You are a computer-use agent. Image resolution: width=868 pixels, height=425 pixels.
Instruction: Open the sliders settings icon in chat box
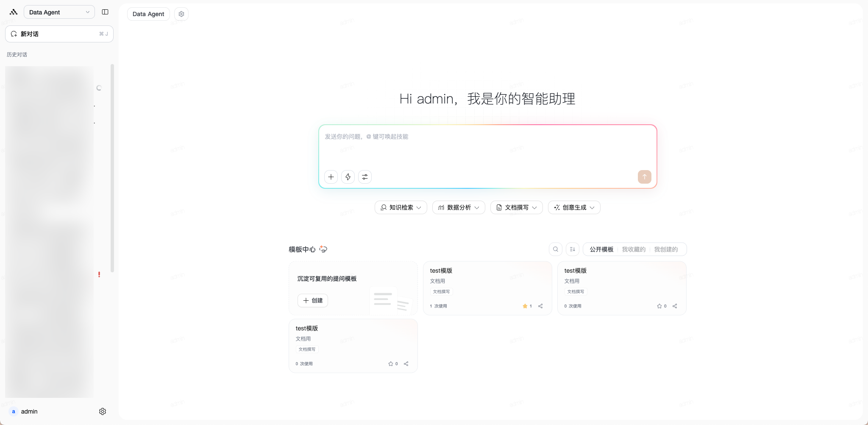point(365,177)
